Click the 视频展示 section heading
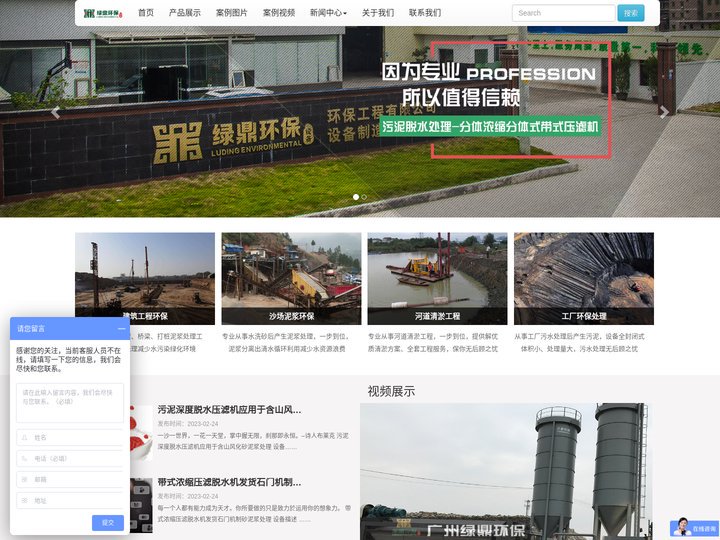720x540 pixels. pos(391,391)
